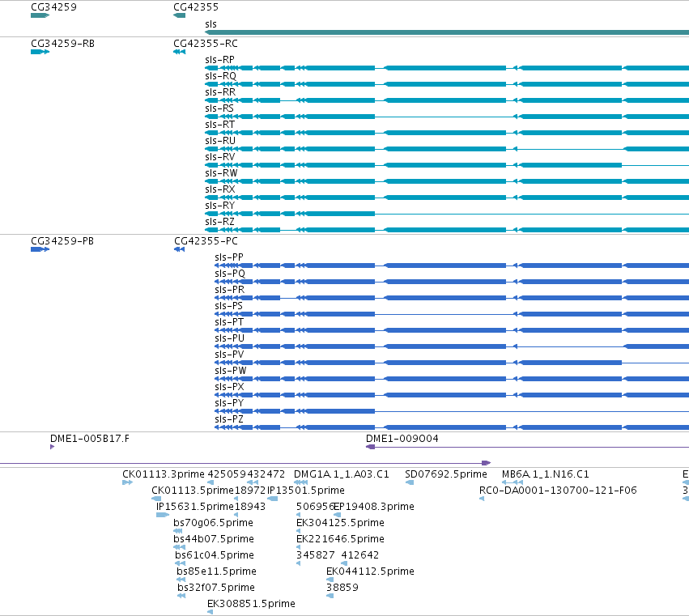
Task: Click the sls-PW protein label
Action: pyautogui.click(x=230, y=372)
